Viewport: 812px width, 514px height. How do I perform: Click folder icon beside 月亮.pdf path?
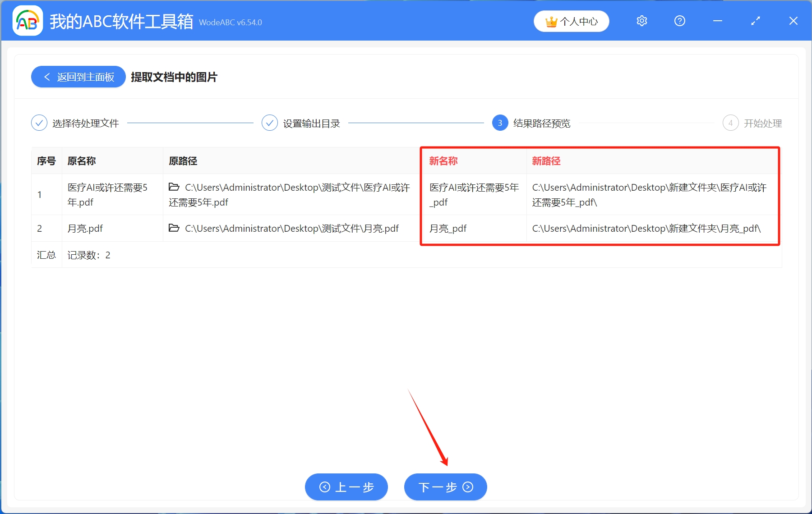174,228
